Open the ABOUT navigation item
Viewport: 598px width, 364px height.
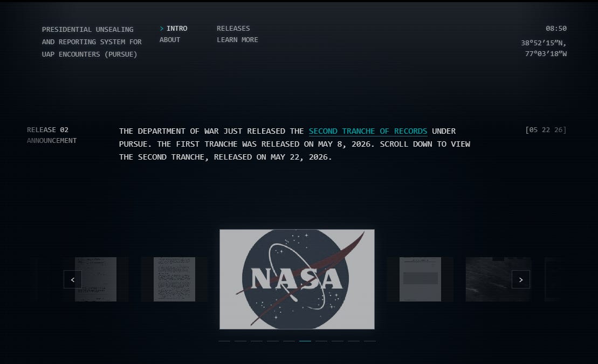(x=170, y=40)
